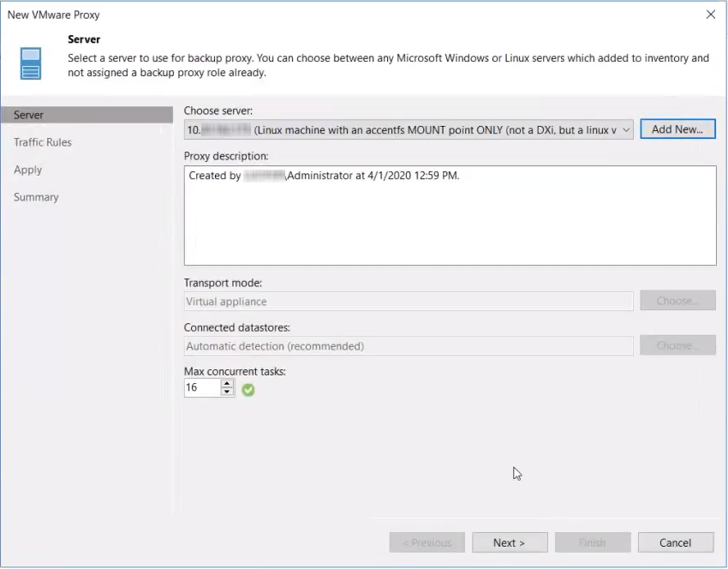The width and height of the screenshot is (728, 569).
Task: Jump to the Summary step
Action: pos(36,197)
